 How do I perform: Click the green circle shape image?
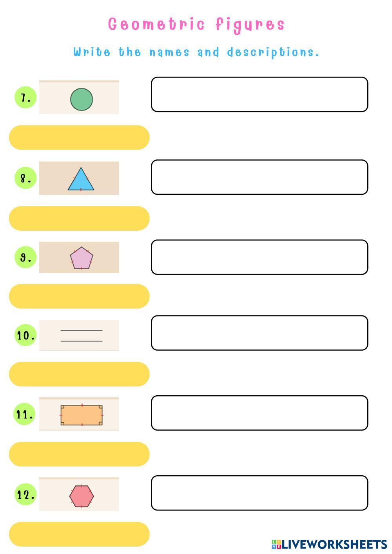click(x=82, y=99)
